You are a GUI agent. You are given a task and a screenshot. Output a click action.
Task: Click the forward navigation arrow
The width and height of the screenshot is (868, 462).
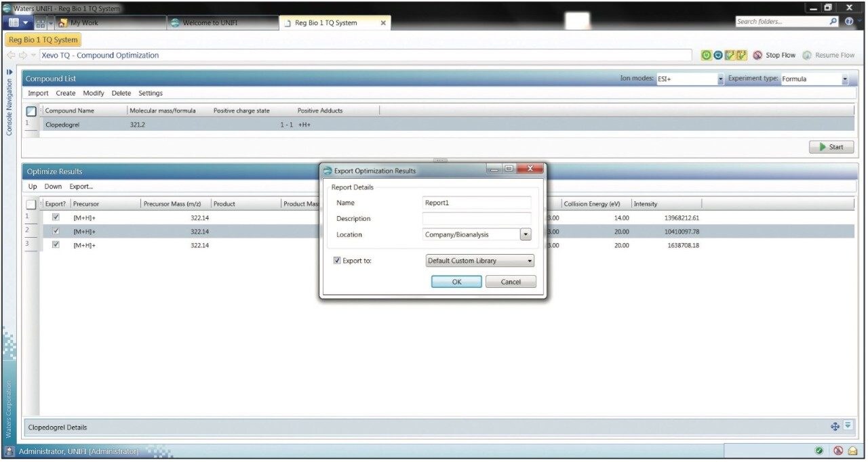[22, 56]
